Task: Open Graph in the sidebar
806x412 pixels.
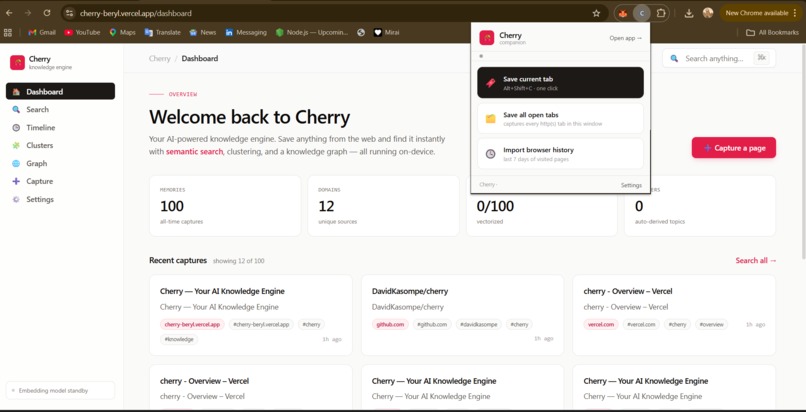Action: pyautogui.click(x=60, y=163)
